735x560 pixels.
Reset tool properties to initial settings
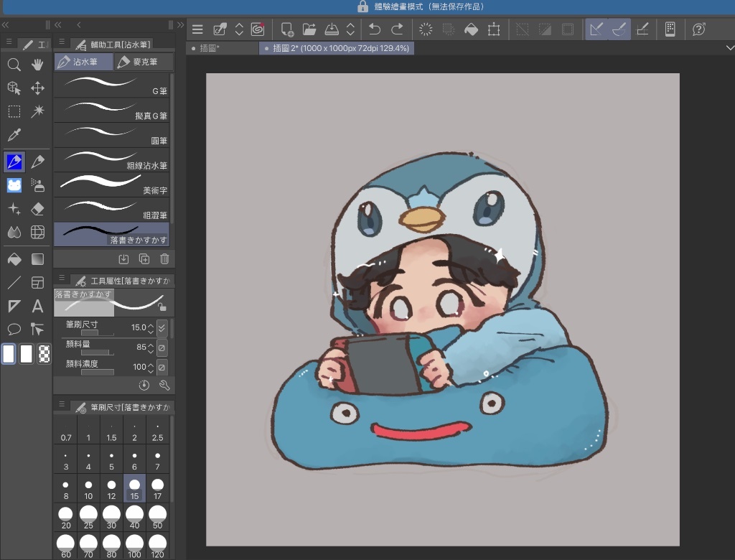[144, 386]
